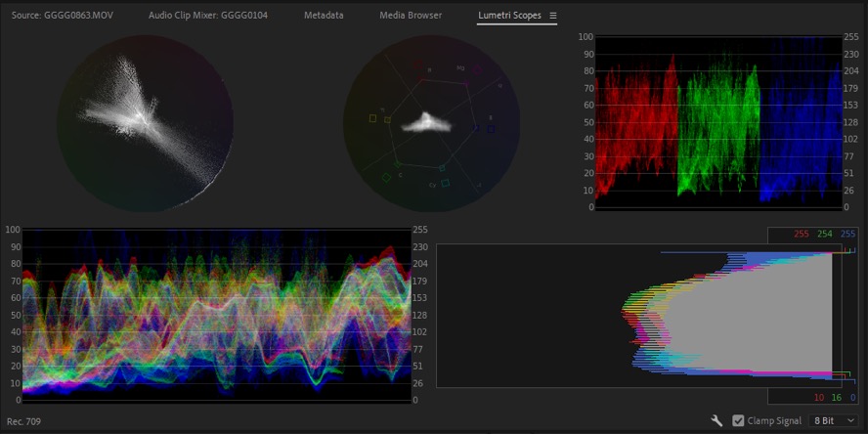Screen dimensions: 868x434
Task: Click the wrench settings icon
Action: tap(716, 420)
